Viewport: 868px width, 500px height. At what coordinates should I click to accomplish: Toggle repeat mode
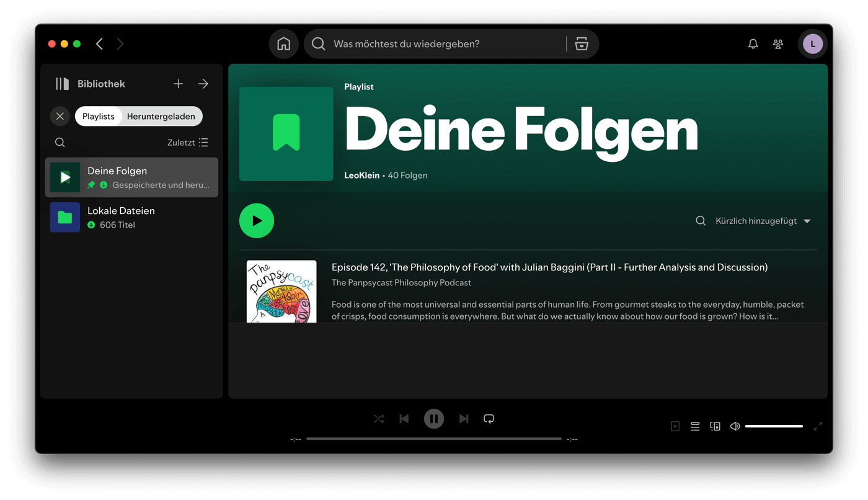pos(489,419)
